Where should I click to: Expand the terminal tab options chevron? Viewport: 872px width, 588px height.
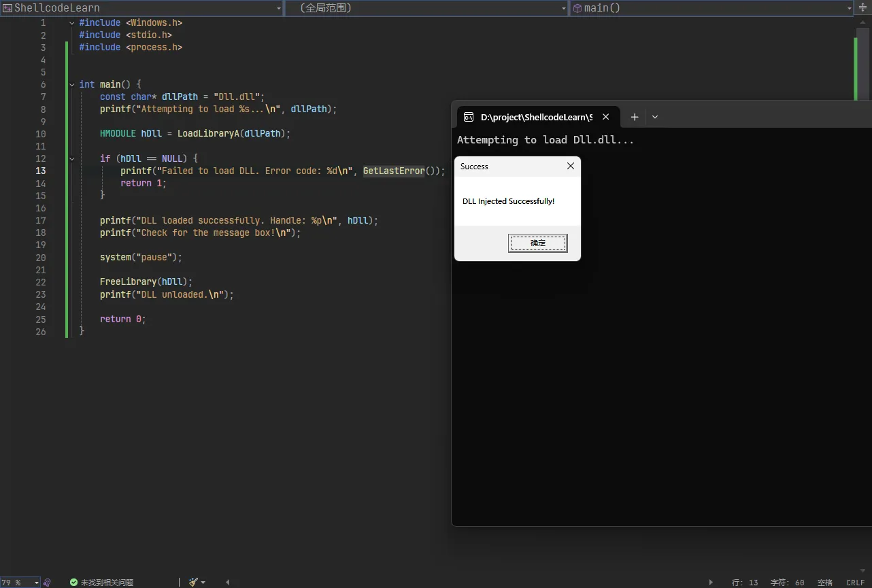(x=654, y=117)
